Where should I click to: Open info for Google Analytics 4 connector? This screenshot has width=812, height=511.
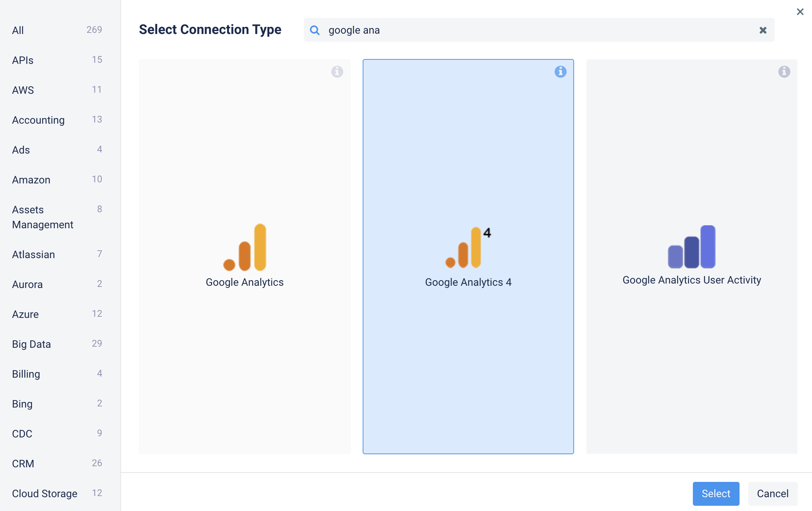point(560,72)
